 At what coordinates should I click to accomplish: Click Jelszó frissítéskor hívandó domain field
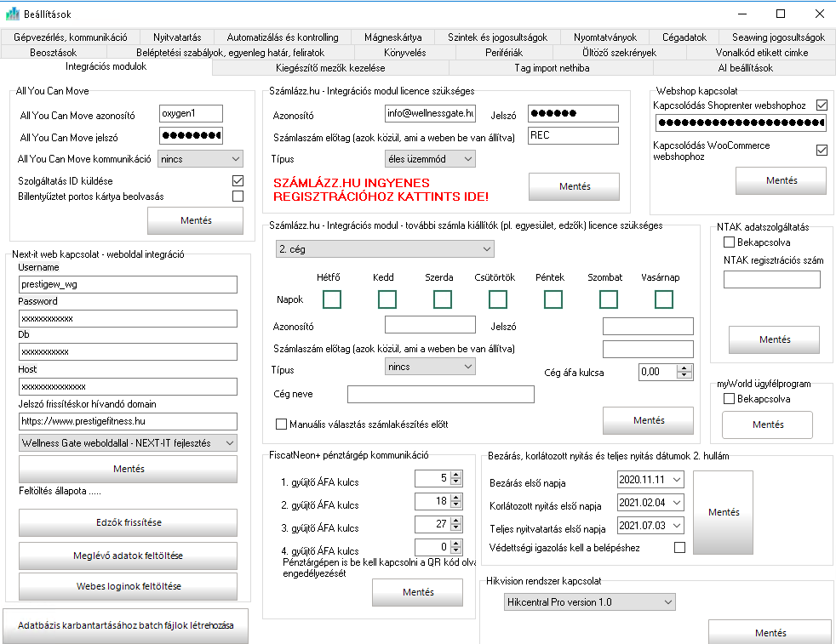tap(128, 421)
